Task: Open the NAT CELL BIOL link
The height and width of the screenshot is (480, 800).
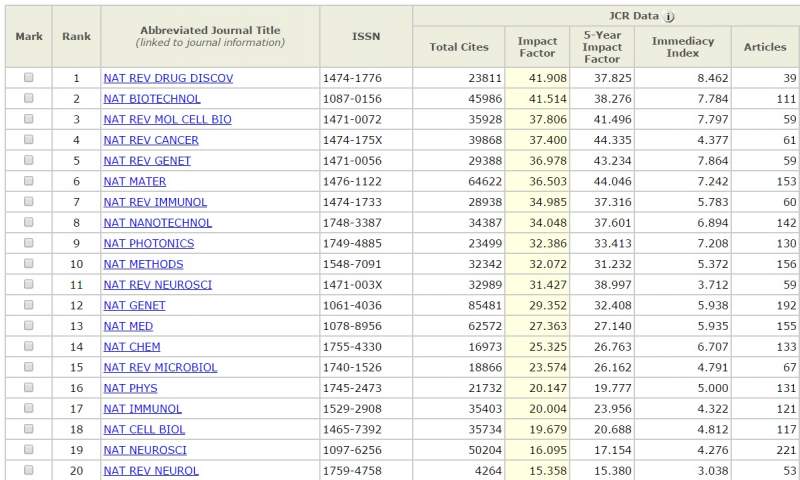Action: (144, 430)
